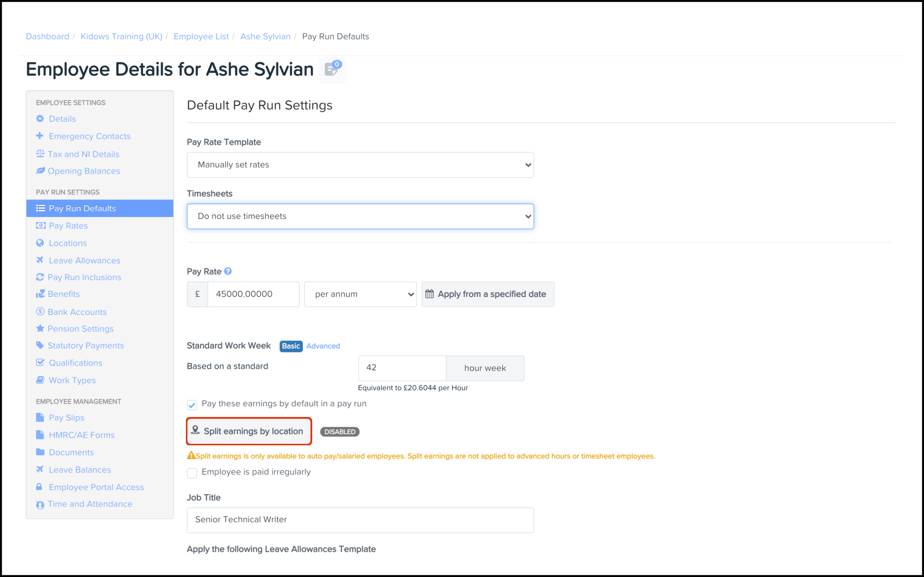Click the Job Title input field

[x=360, y=520]
